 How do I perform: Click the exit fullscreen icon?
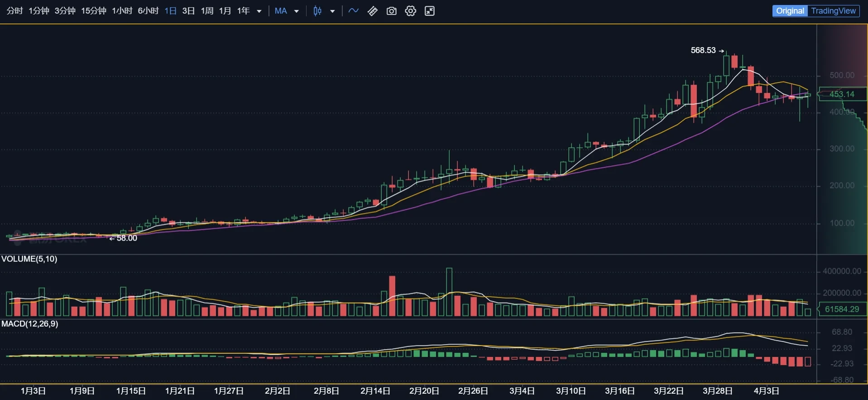pyautogui.click(x=430, y=11)
